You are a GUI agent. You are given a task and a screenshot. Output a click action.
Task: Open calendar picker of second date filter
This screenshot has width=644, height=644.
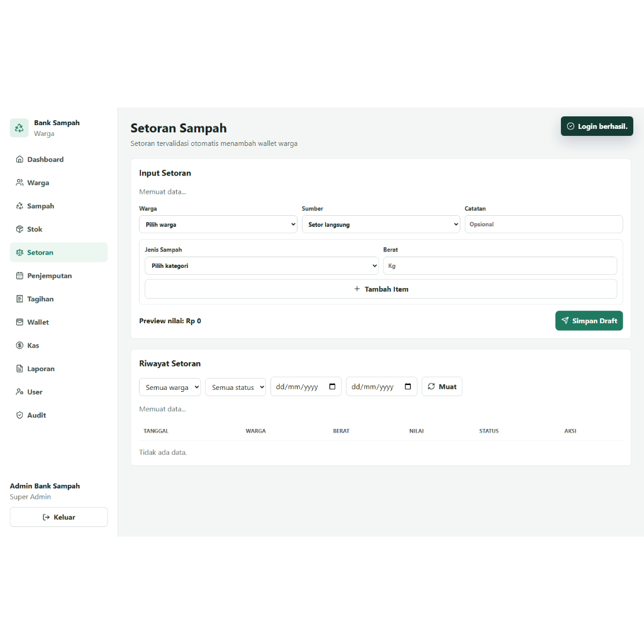408,387
